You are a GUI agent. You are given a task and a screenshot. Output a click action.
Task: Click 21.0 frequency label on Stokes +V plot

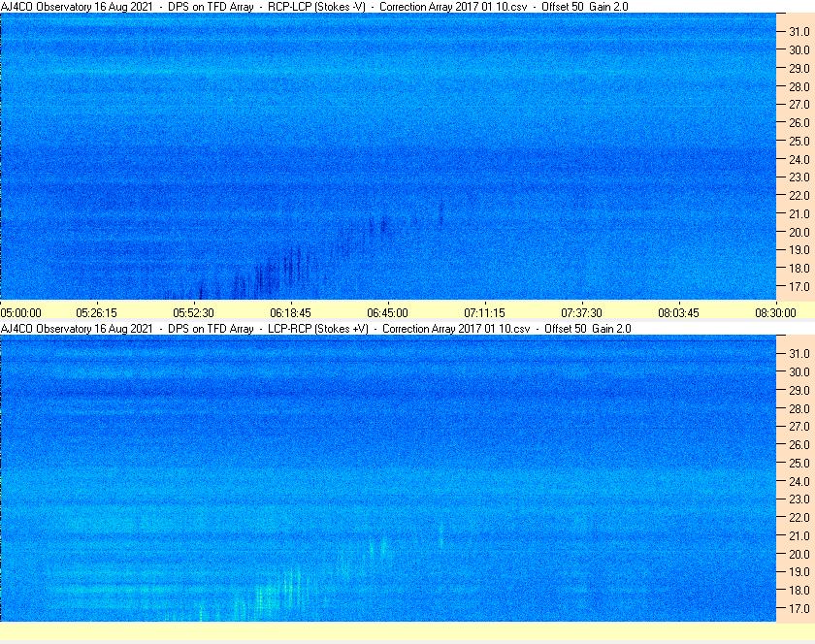799,535
